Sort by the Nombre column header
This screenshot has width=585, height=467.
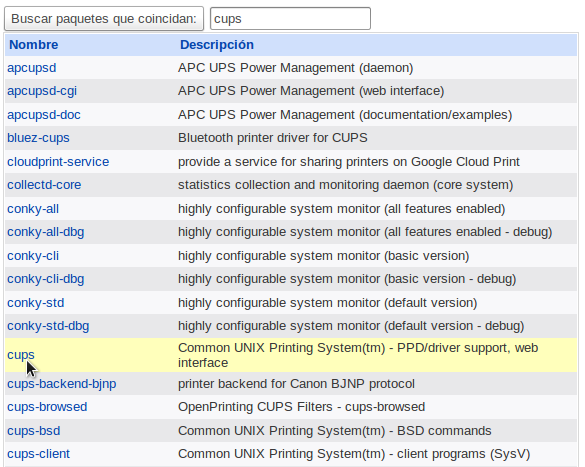tap(34, 45)
